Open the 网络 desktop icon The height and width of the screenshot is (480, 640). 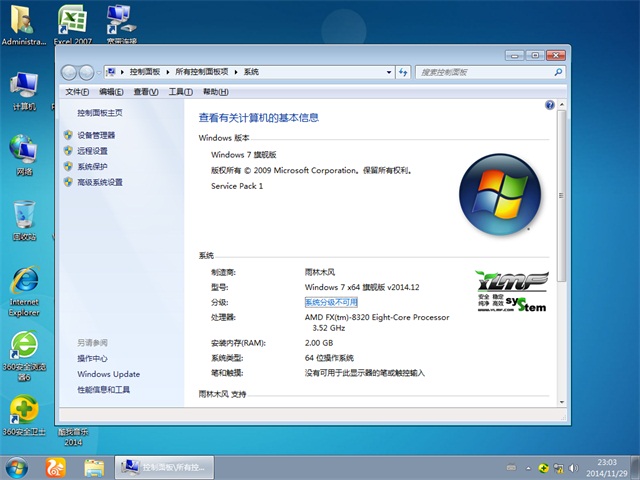pos(24,156)
